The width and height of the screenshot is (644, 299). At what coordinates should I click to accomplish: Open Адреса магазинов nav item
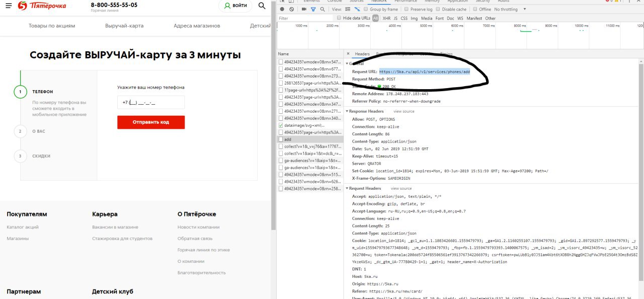coord(197,26)
